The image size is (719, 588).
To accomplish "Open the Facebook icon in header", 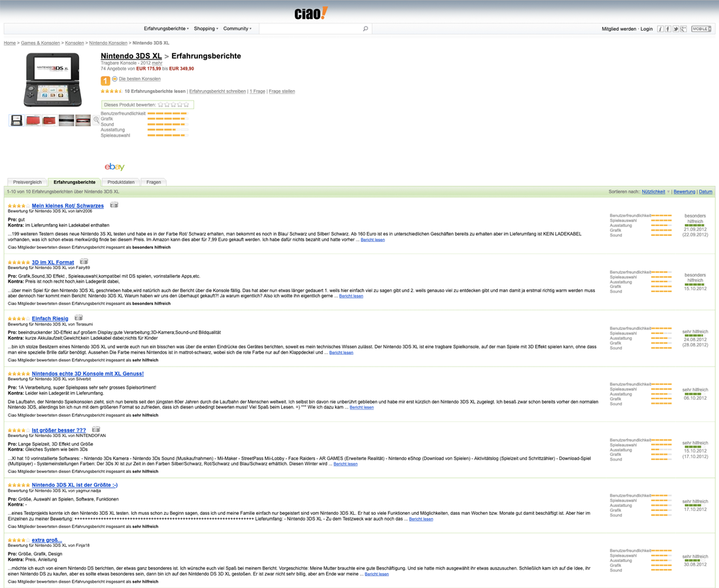I will click(x=668, y=29).
